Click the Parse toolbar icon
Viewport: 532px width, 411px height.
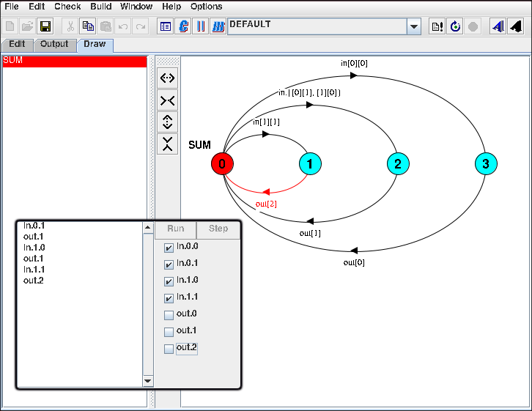(x=166, y=26)
